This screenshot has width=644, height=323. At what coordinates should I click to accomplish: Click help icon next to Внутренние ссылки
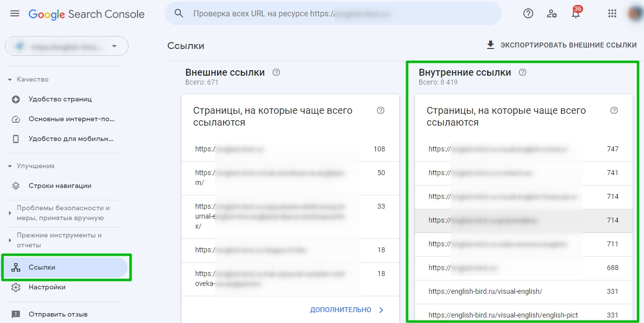coord(523,72)
